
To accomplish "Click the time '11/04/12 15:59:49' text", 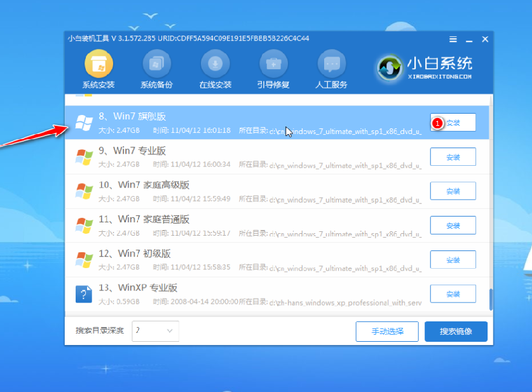I will 200,199.
